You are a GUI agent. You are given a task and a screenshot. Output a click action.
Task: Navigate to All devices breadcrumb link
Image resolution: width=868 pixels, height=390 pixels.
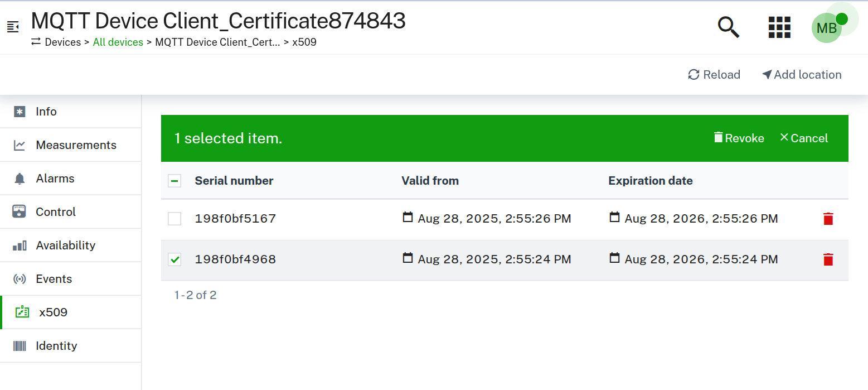pyautogui.click(x=118, y=42)
